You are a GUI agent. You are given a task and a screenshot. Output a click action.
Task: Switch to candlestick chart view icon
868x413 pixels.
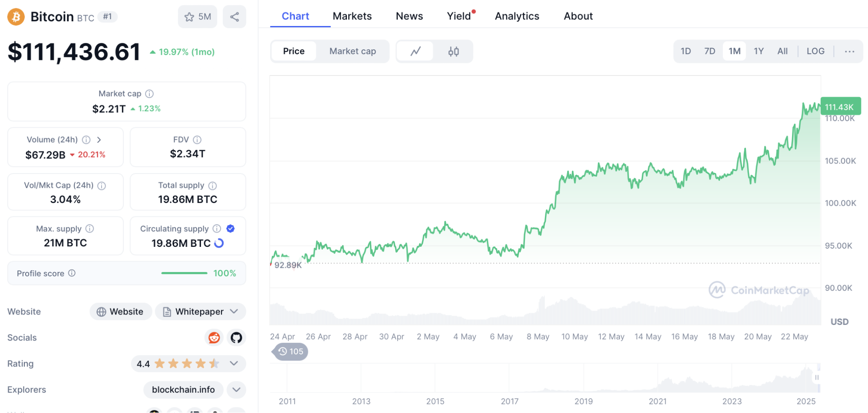453,52
